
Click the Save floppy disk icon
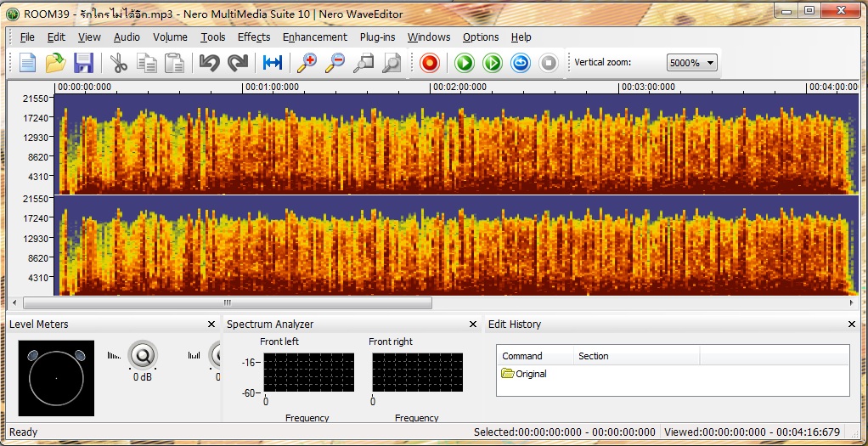point(83,63)
